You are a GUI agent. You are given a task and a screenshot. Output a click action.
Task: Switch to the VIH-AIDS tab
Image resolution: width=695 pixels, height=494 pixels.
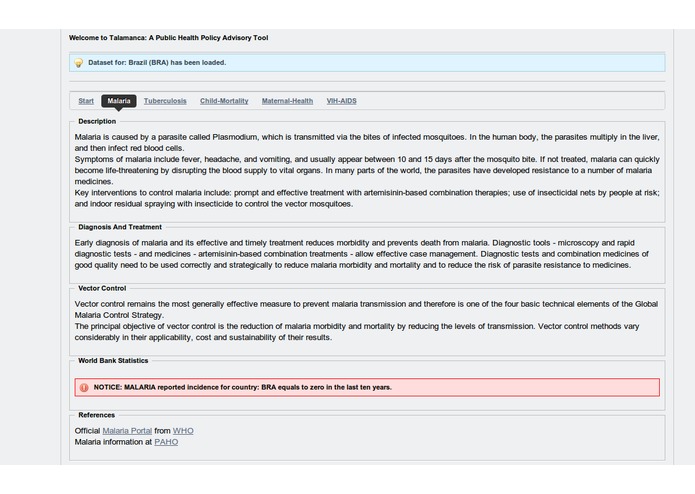341,101
